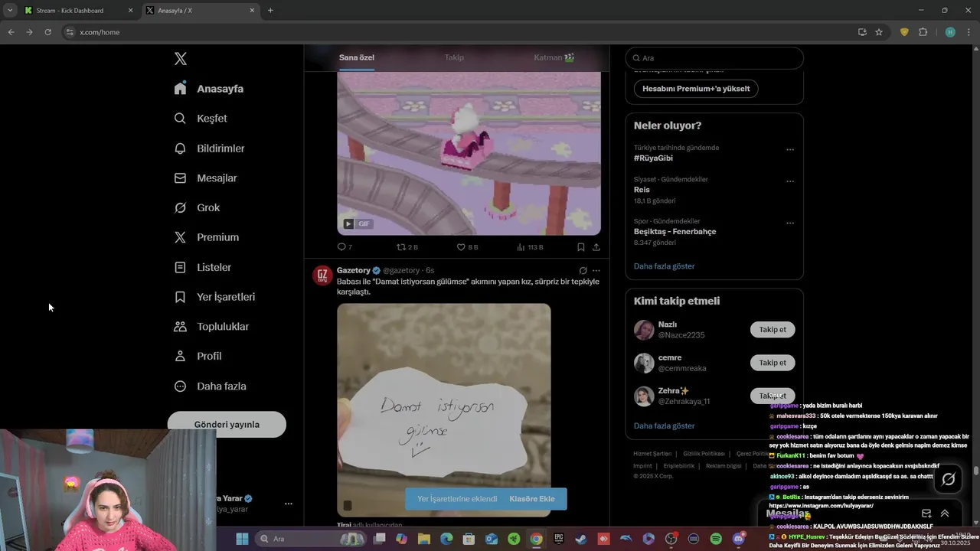Open Spotify from taskbar
The image size is (980, 551).
click(x=716, y=539)
